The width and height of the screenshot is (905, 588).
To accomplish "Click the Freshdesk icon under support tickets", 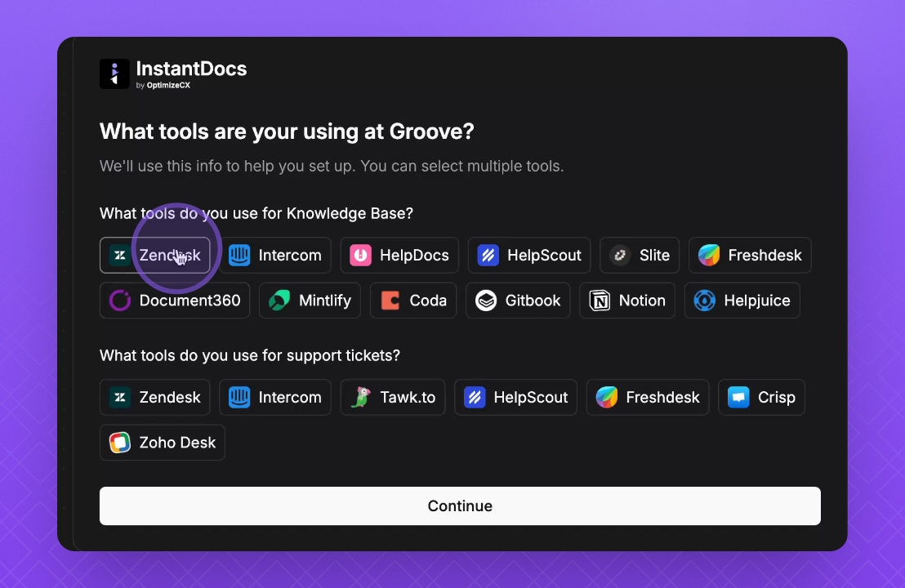I will pos(607,397).
